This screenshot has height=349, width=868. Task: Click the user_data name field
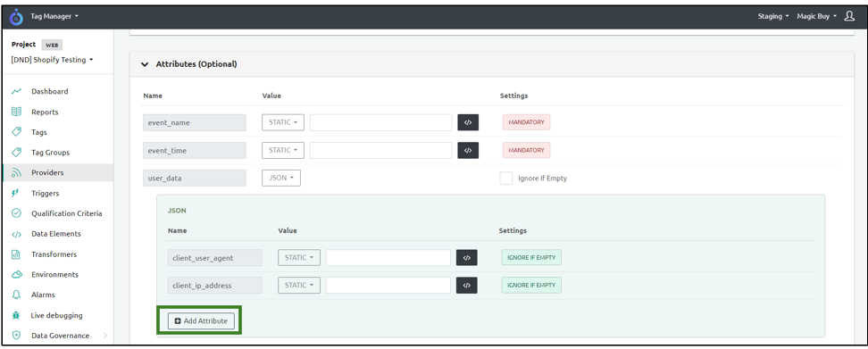coord(195,179)
